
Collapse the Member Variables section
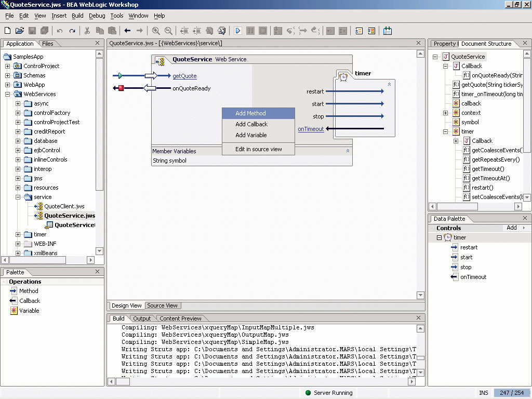[348, 151]
